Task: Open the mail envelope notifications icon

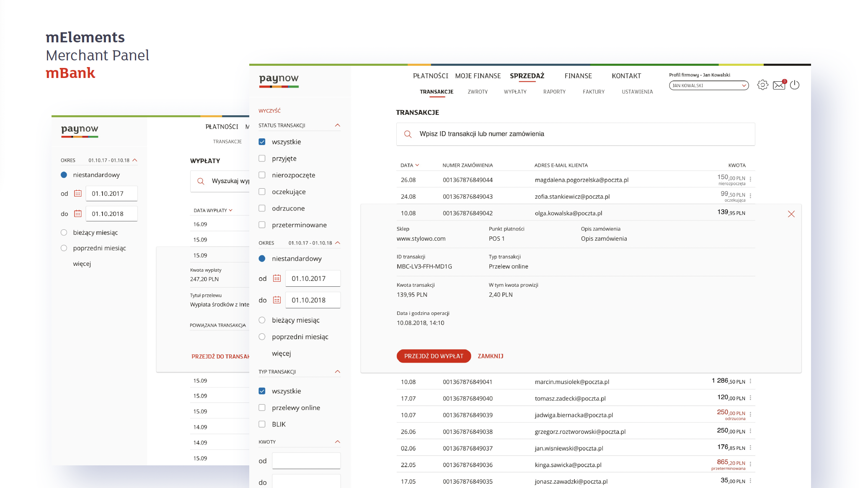Action: [779, 85]
